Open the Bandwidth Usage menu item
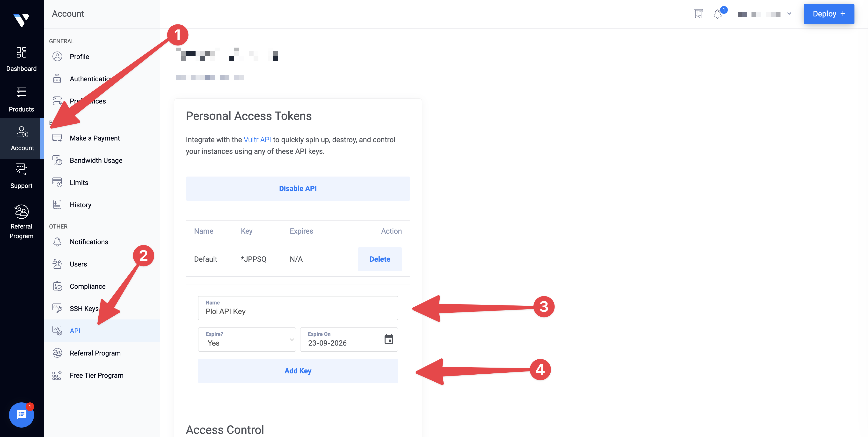868x437 pixels. 96,160
